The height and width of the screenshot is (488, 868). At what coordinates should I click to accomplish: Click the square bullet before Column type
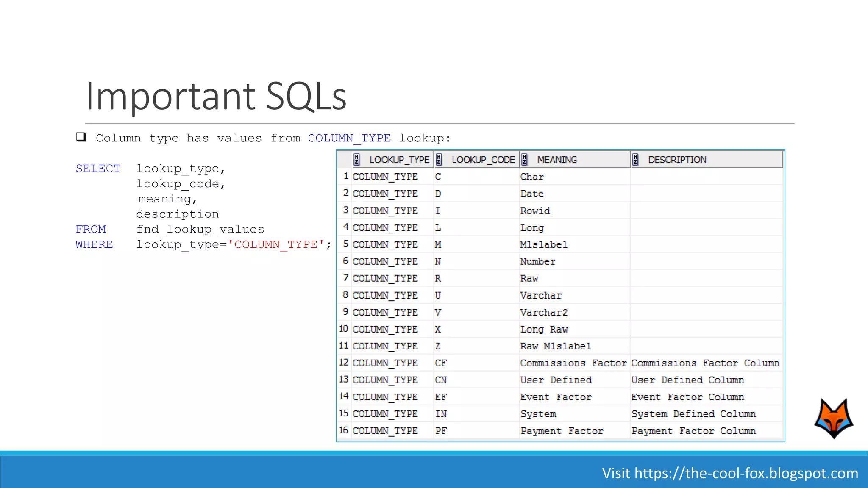point(81,137)
